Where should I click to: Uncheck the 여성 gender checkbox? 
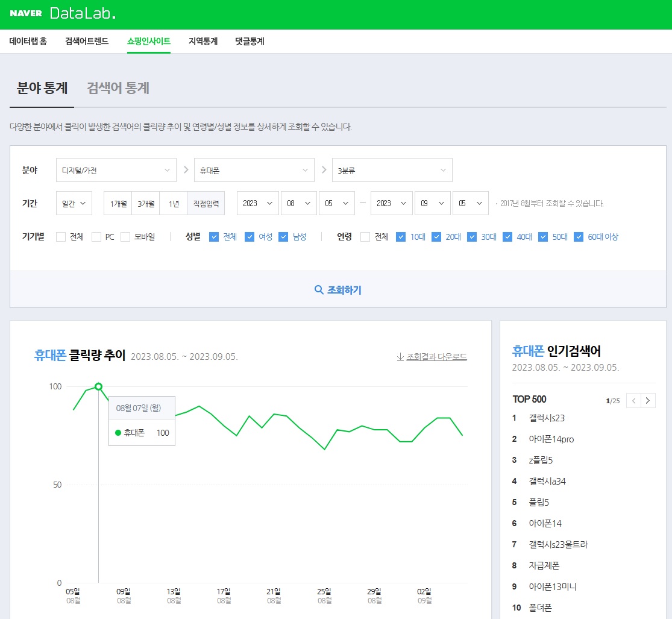coord(250,236)
